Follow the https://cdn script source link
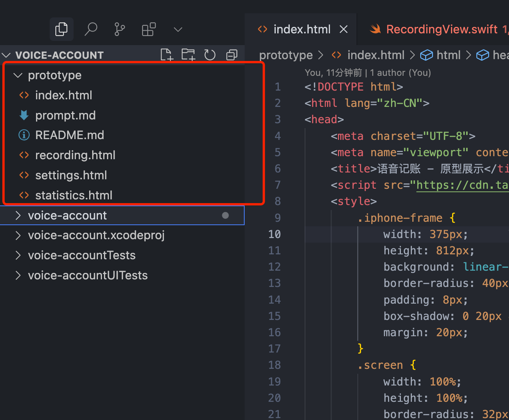 pyautogui.click(x=462, y=185)
